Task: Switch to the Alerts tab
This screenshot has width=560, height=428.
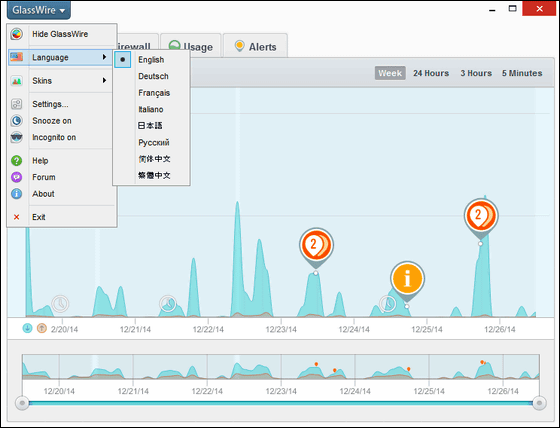Action: [x=255, y=46]
